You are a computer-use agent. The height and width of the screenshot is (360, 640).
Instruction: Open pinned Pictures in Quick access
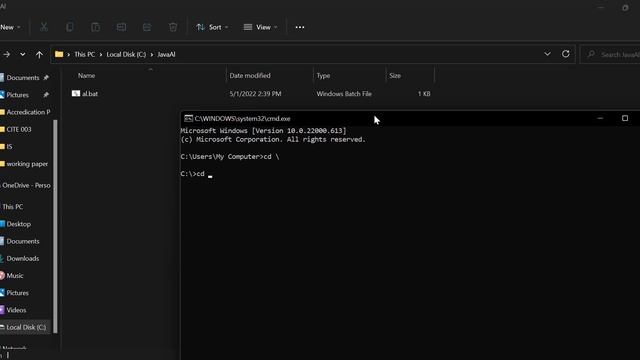18,95
